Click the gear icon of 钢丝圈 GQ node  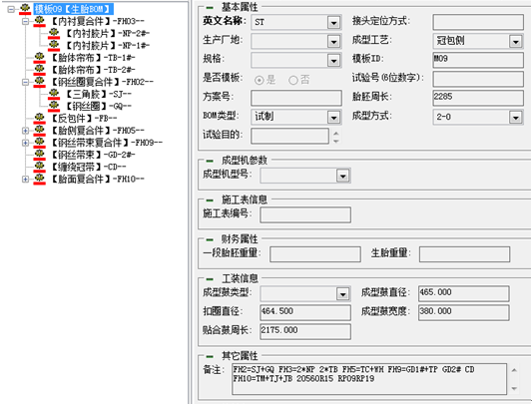(54, 105)
